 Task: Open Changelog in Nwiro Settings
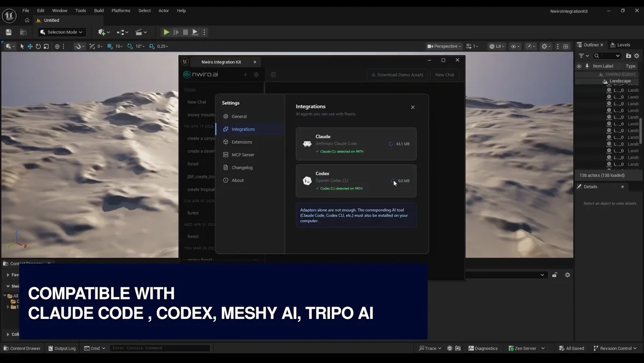[250, 168]
